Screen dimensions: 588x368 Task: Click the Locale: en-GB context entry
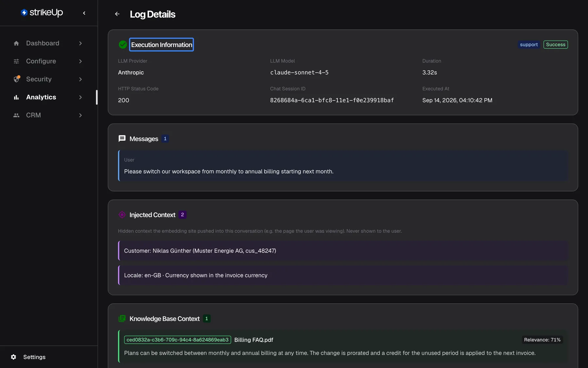point(343,275)
